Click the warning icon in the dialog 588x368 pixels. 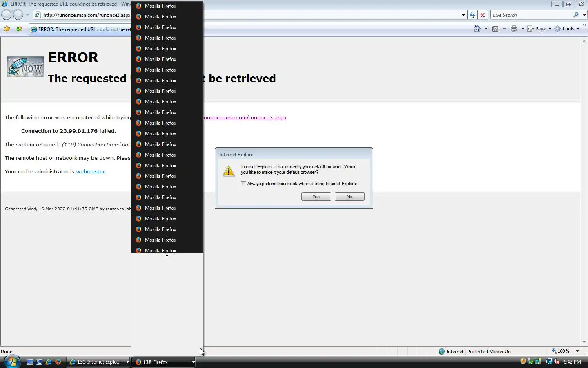(x=229, y=171)
